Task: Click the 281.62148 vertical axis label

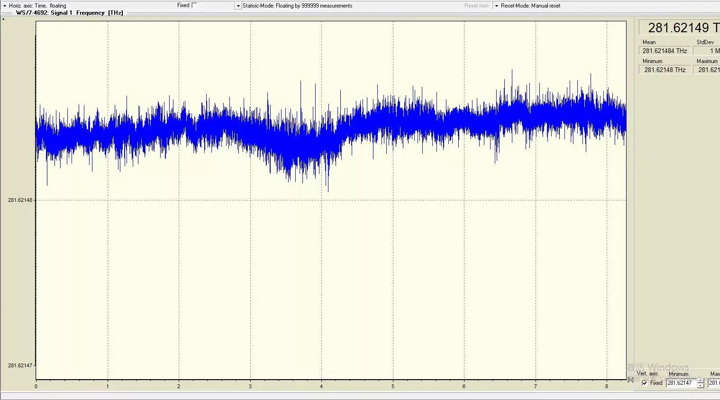Action: point(20,200)
